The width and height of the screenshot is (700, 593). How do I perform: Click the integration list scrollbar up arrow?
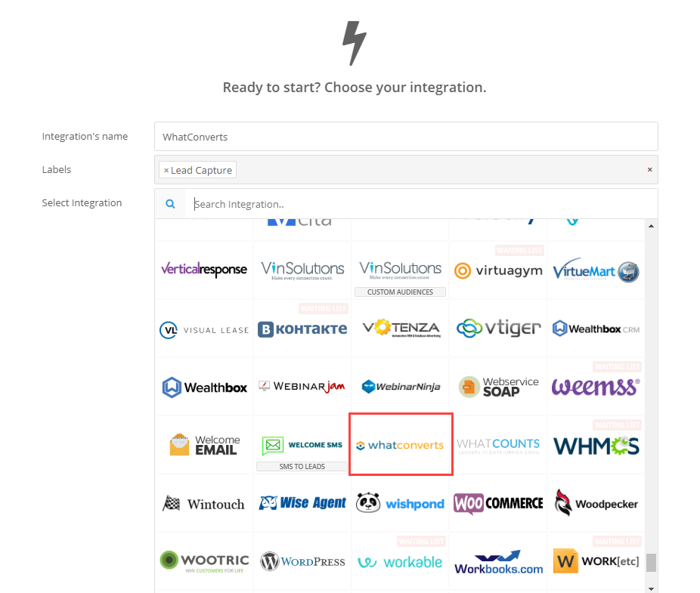coord(652,226)
